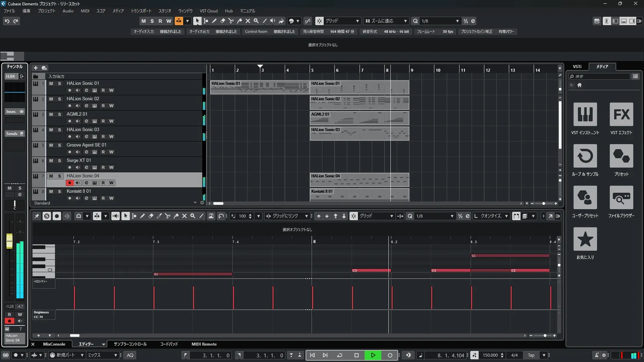Screen dimensions: 644x362
Task: Select the Scissors (split) tool in main toolbar
Action: [231, 21]
